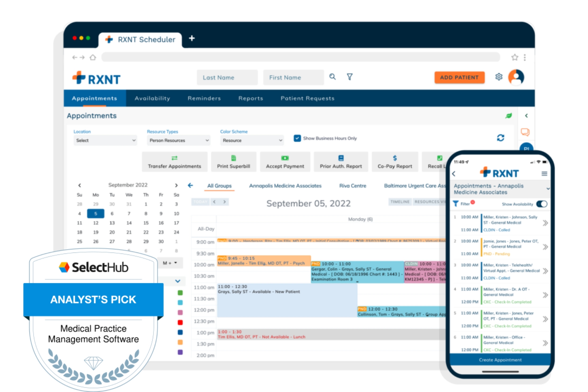Open the chat messages icon
Image resolution: width=588 pixels, height=392 pixels.
(x=525, y=132)
